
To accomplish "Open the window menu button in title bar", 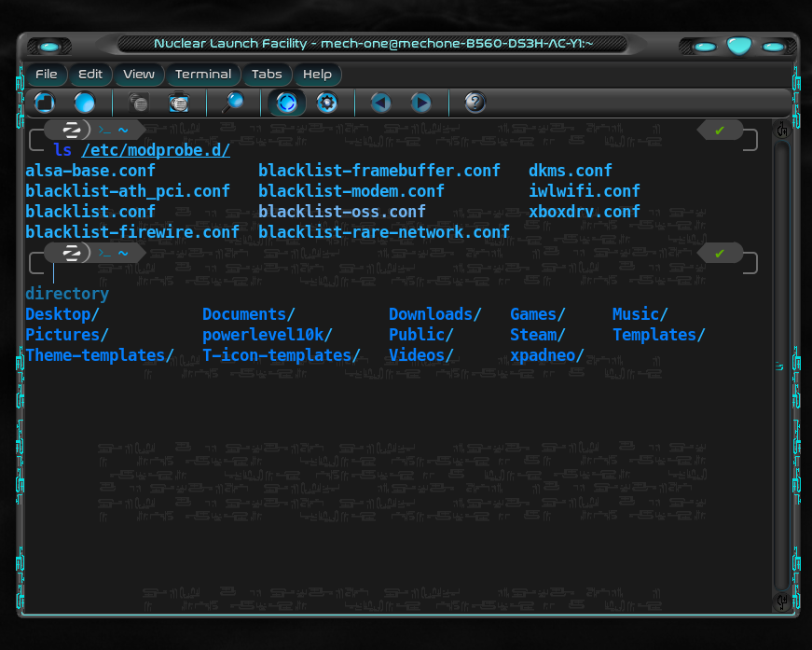I will pos(49,46).
